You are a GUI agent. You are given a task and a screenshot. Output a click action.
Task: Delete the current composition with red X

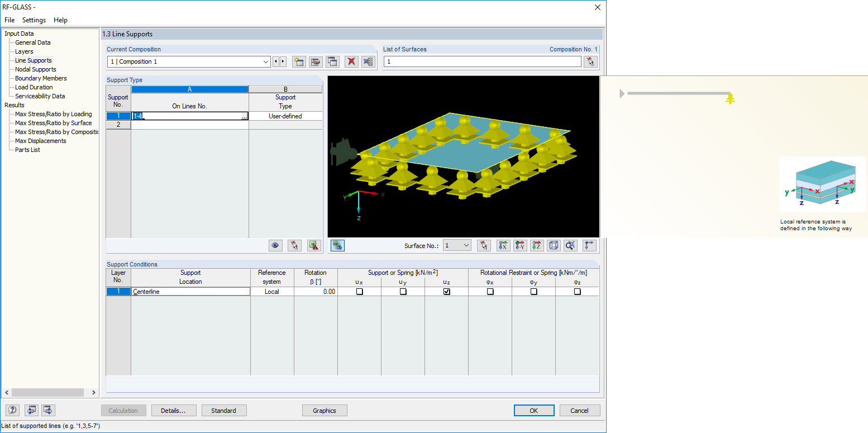(x=351, y=61)
